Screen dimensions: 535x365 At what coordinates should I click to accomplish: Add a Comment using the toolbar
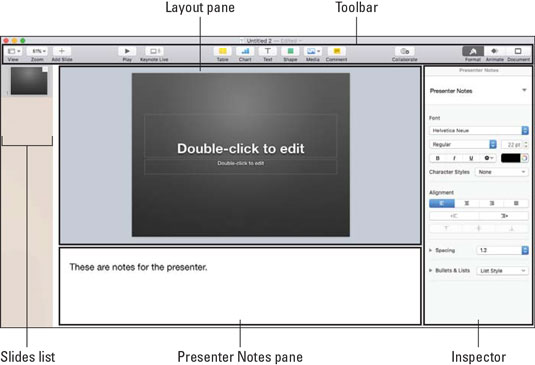(336, 51)
